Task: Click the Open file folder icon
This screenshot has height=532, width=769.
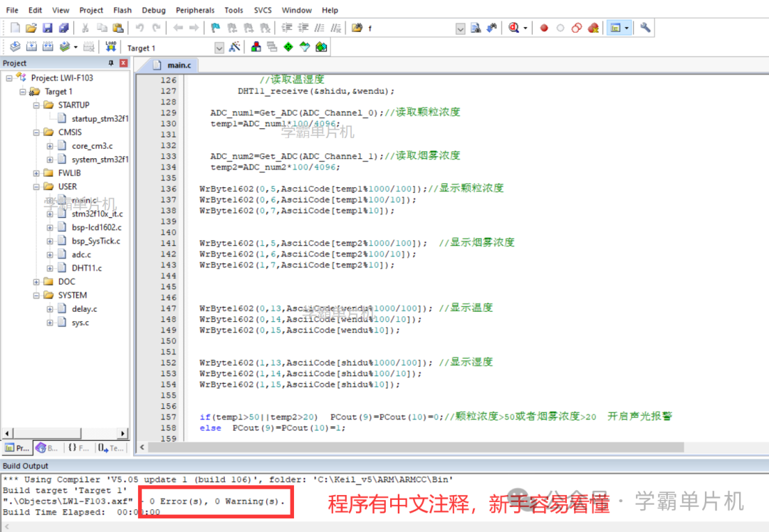Action: (31, 28)
